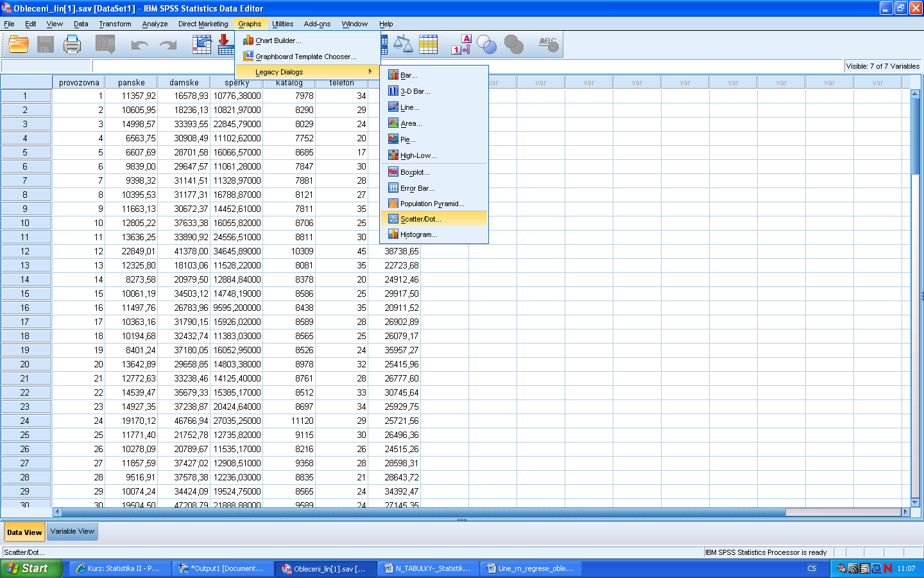This screenshot has height=578, width=924.
Task: Choose Histogram... chart option
Action: click(x=434, y=234)
